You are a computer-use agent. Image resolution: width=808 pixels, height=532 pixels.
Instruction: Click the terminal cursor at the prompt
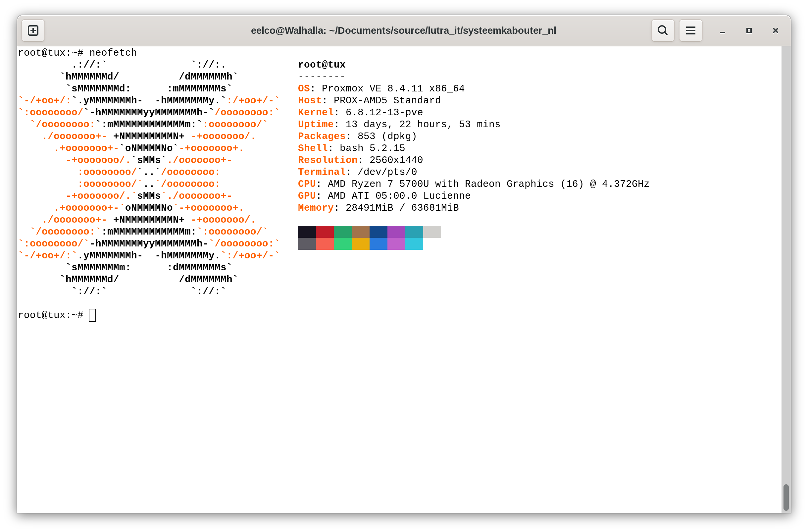click(92, 315)
